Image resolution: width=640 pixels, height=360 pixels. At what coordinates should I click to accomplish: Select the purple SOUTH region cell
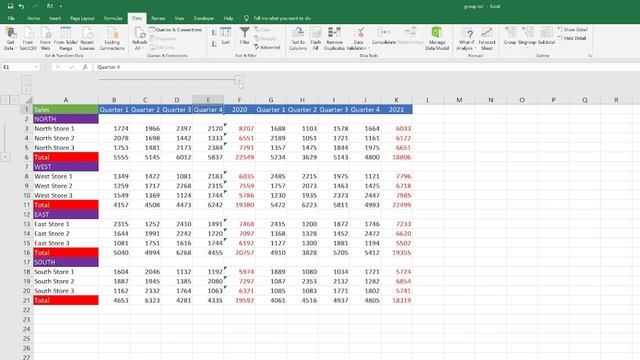pos(66,262)
